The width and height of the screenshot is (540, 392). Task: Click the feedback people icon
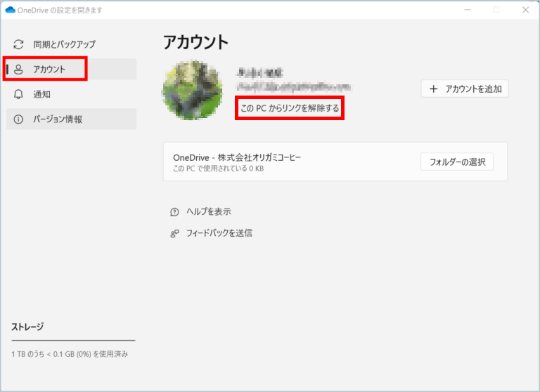pyautogui.click(x=174, y=234)
